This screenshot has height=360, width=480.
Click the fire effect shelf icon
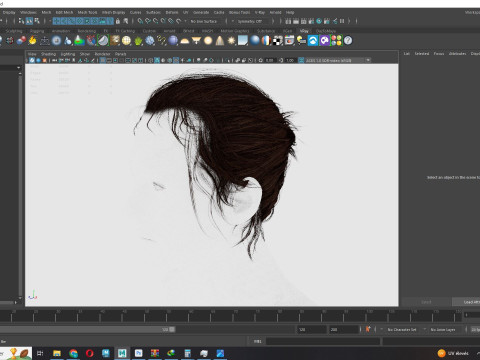pyautogui.click(x=33, y=41)
